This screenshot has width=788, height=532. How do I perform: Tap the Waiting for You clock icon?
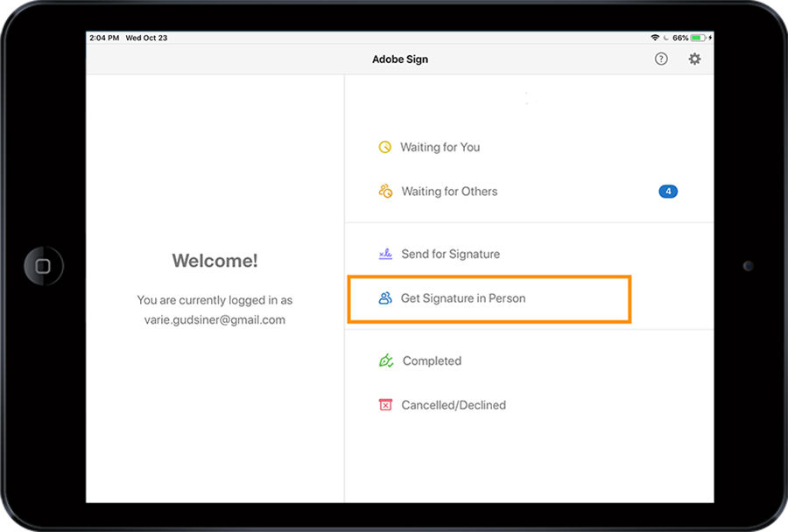385,147
